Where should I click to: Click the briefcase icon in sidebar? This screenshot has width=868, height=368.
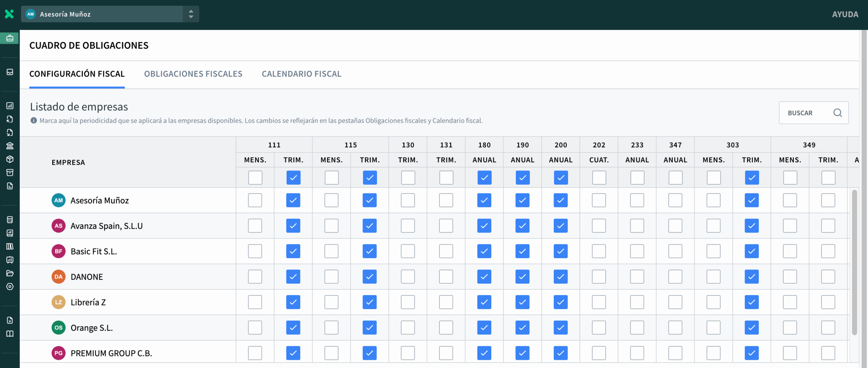pyautogui.click(x=9, y=38)
